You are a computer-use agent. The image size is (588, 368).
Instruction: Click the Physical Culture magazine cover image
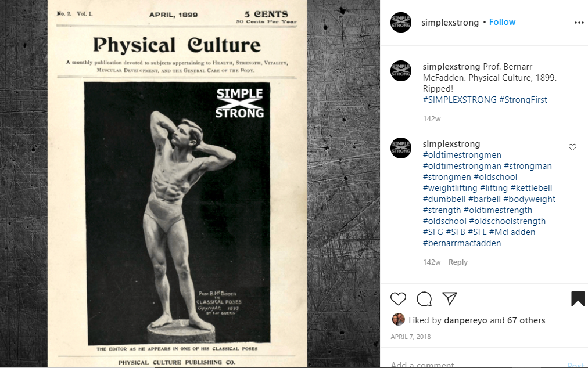177,183
